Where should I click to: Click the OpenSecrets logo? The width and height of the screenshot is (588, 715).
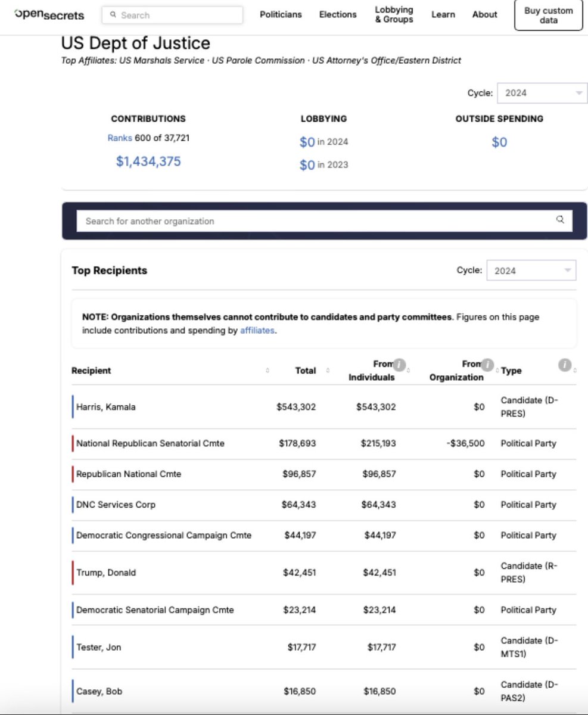click(x=49, y=15)
